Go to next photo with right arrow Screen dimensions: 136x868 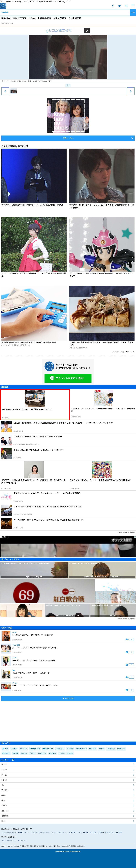(131, 91)
